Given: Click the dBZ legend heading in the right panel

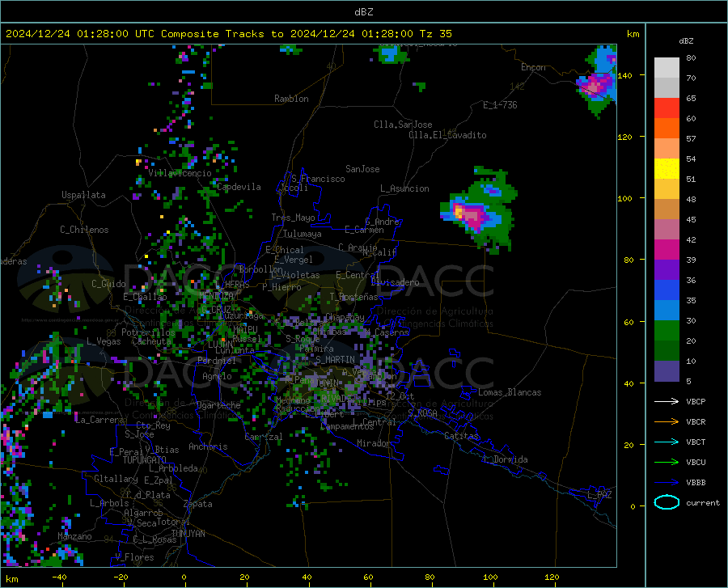Looking at the screenshot, I should click(686, 40).
